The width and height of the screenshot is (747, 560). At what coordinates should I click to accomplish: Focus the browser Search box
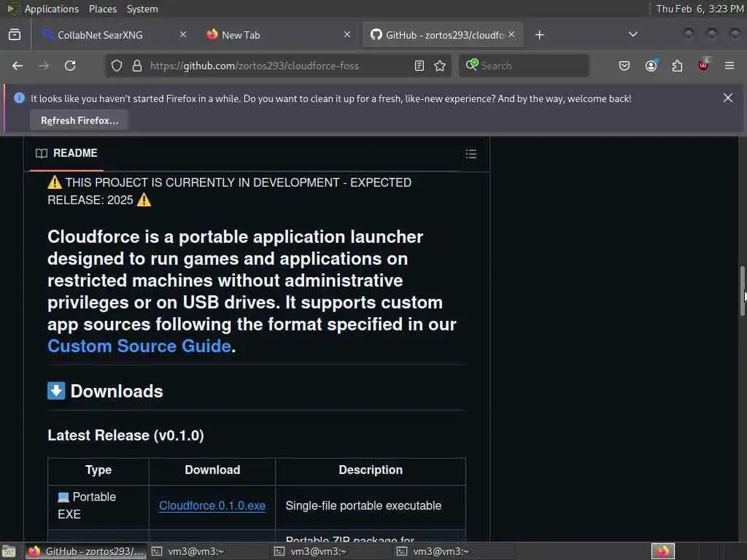coord(524,66)
